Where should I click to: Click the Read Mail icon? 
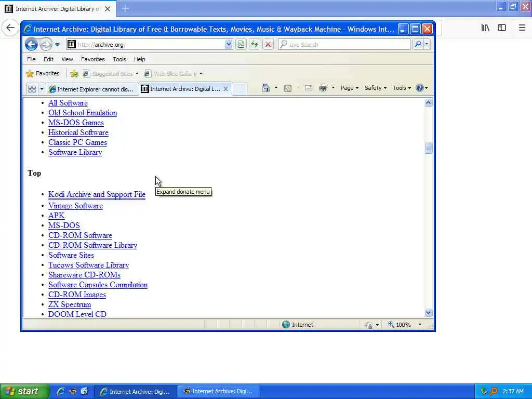(309, 88)
